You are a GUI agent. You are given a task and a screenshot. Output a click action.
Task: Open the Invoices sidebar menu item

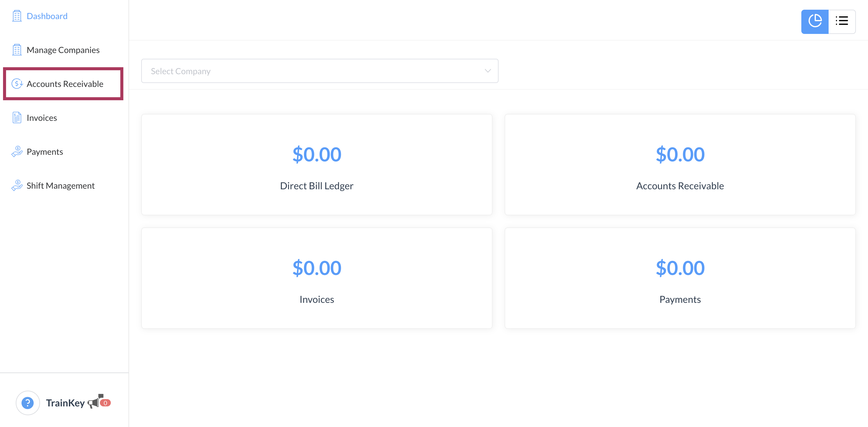pyautogui.click(x=42, y=118)
